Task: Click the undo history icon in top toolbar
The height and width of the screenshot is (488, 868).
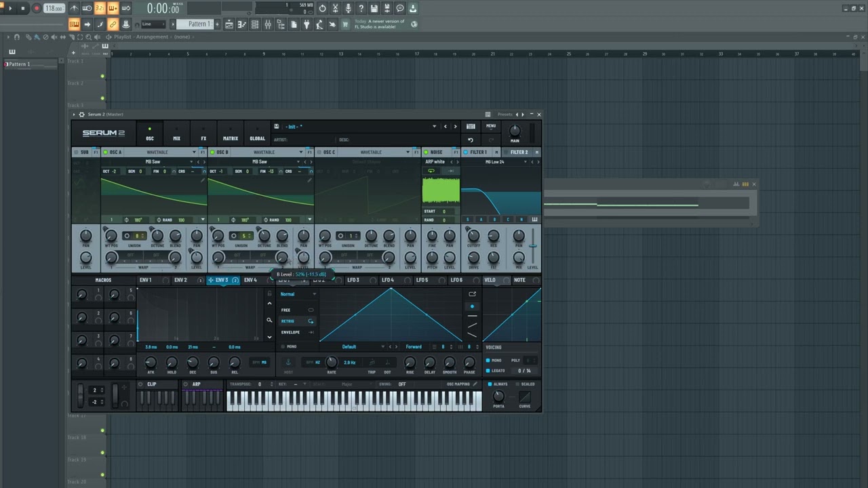Action: 322,8
